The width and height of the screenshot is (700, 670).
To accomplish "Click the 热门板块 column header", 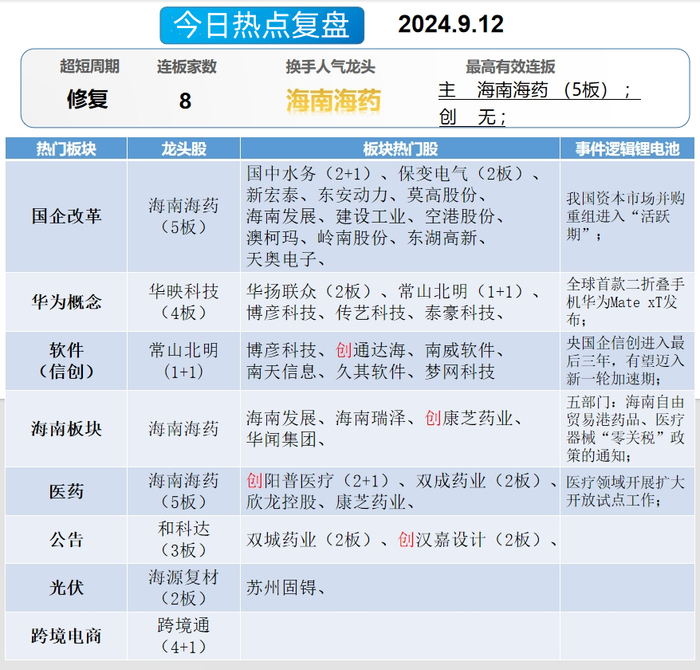I will [66, 149].
